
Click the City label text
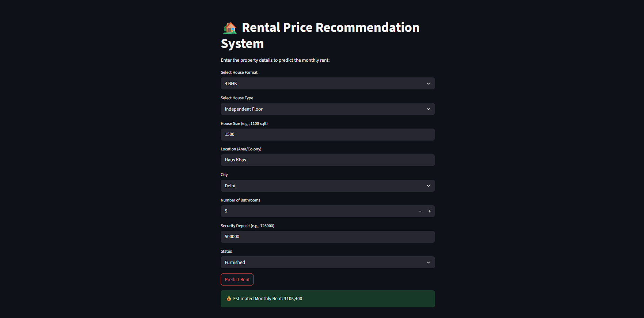(224, 175)
